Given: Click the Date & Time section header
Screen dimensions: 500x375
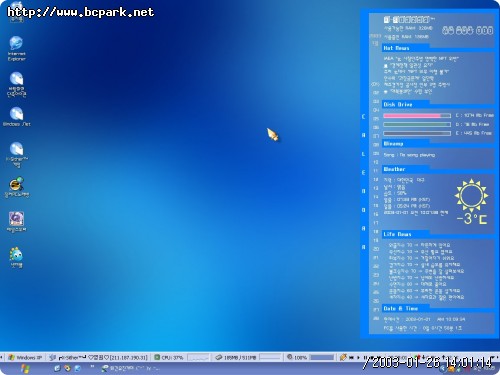Looking at the screenshot, I should point(401,308).
